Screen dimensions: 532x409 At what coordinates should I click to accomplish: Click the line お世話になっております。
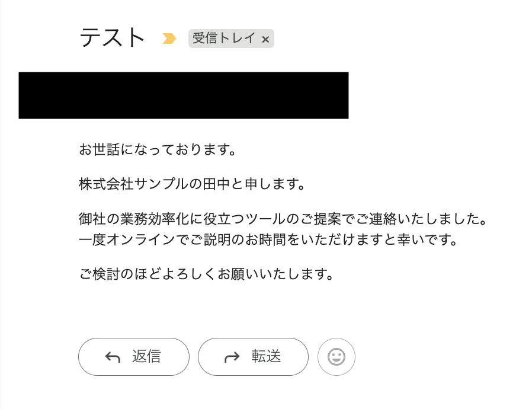click(x=158, y=150)
